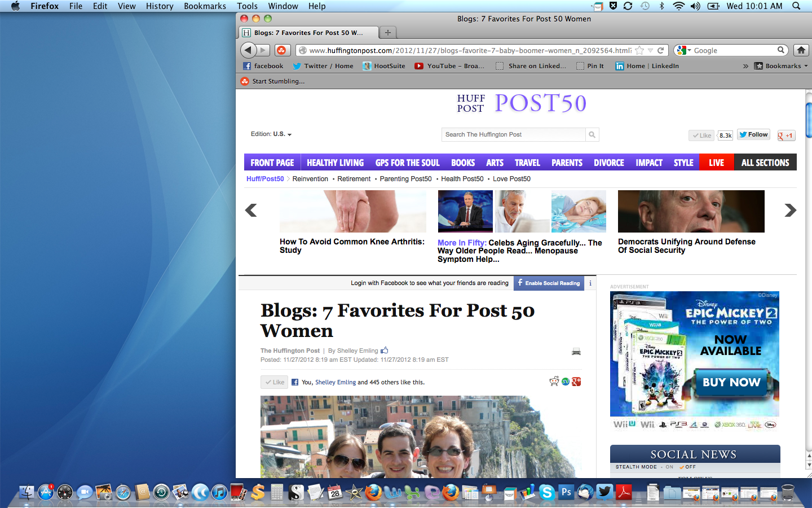Click the magnifier in Huffington Post search
812x508 pixels.
(x=592, y=135)
